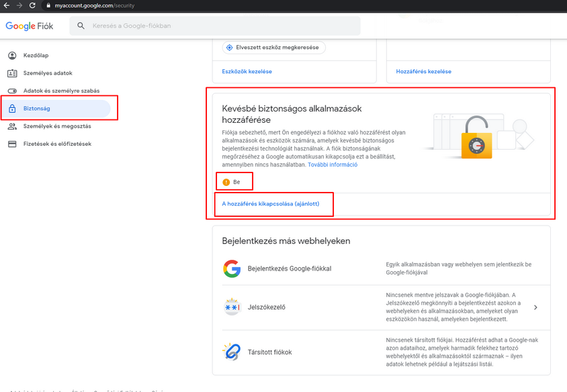Click the Fizetések és előfizetések card icon
This screenshot has width=567, height=392.
(12, 144)
